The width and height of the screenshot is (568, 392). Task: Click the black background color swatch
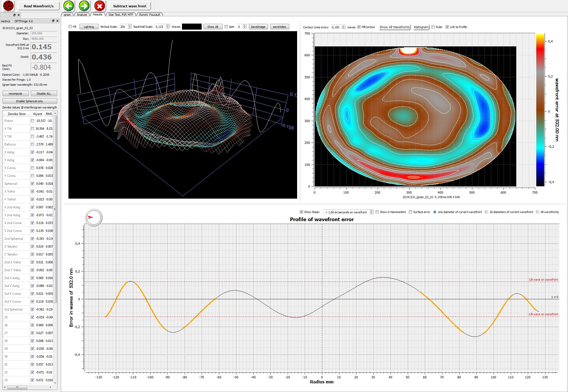click(x=192, y=27)
